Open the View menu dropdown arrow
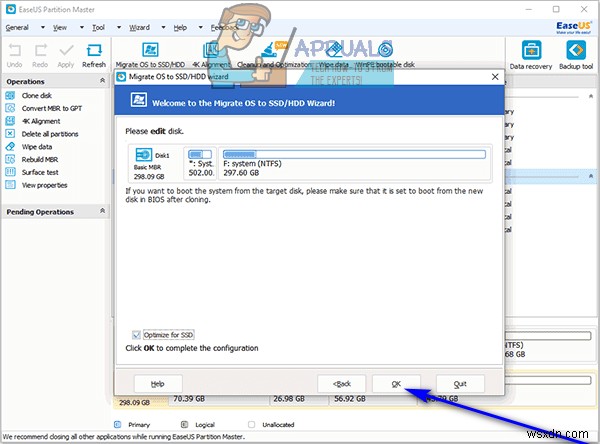600x444 pixels. click(82, 28)
